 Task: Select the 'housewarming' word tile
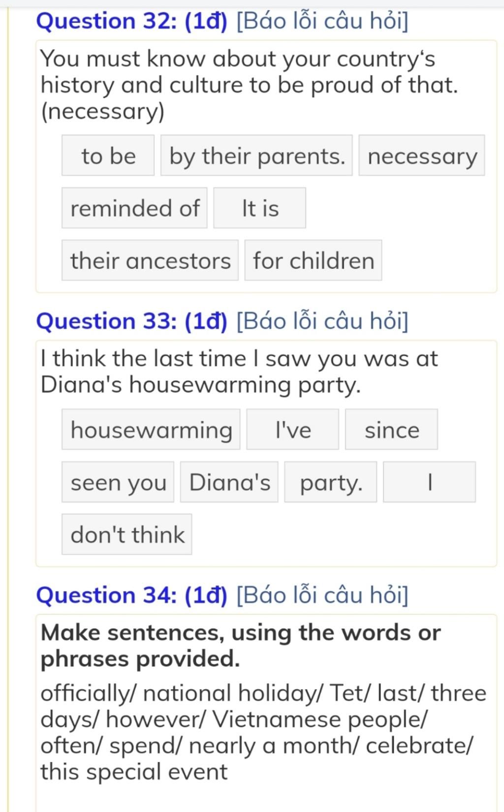click(151, 430)
